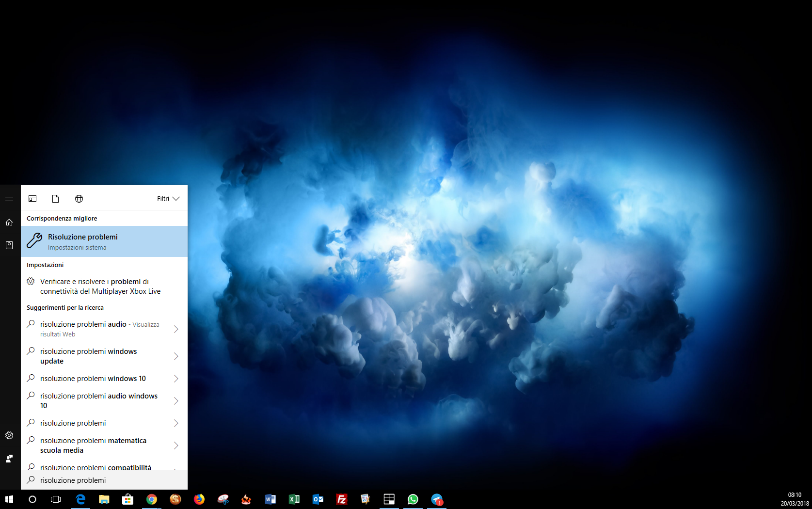Screen dimensions: 812x509
Task: Open Task View on taskbar
Action: [x=56, y=499]
